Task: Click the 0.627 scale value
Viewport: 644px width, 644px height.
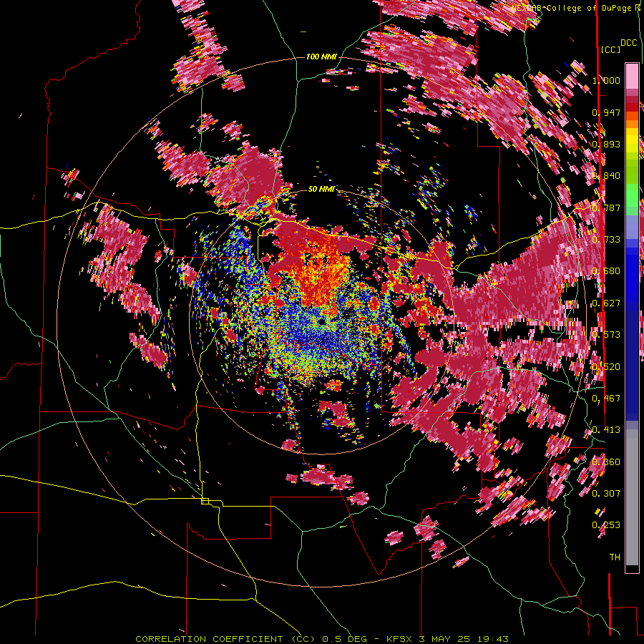Action: (606, 303)
